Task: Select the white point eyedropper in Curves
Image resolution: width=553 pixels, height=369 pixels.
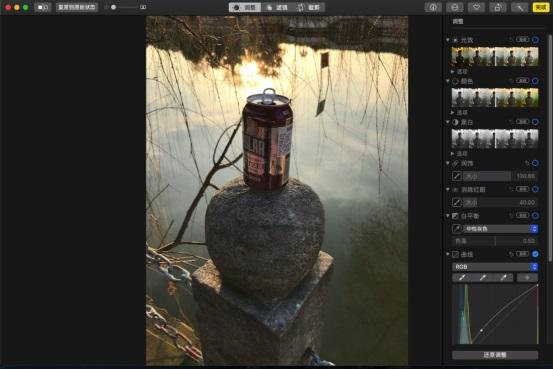Action: click(504, 278)
